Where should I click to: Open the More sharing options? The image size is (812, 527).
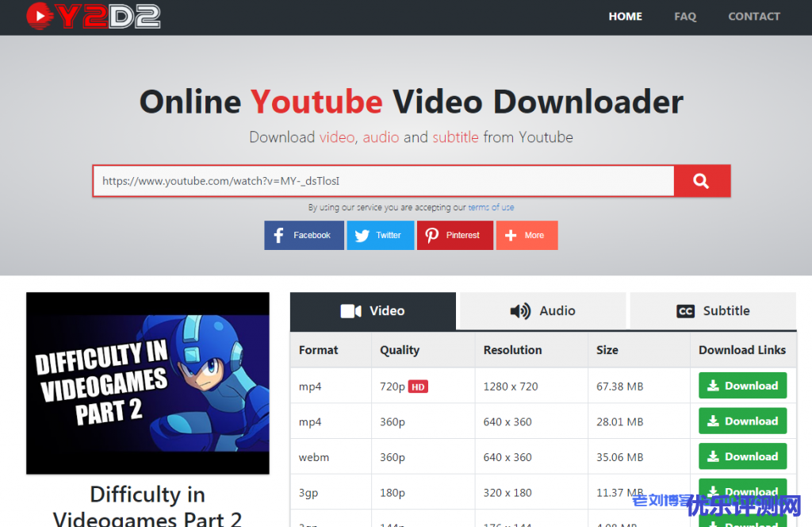(x=527, y=235)
